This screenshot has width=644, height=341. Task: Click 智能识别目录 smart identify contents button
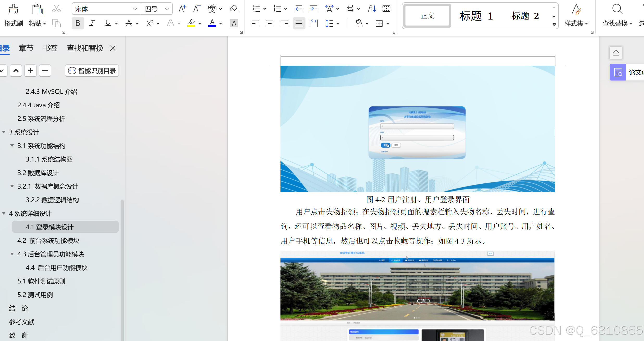point(92,70)
